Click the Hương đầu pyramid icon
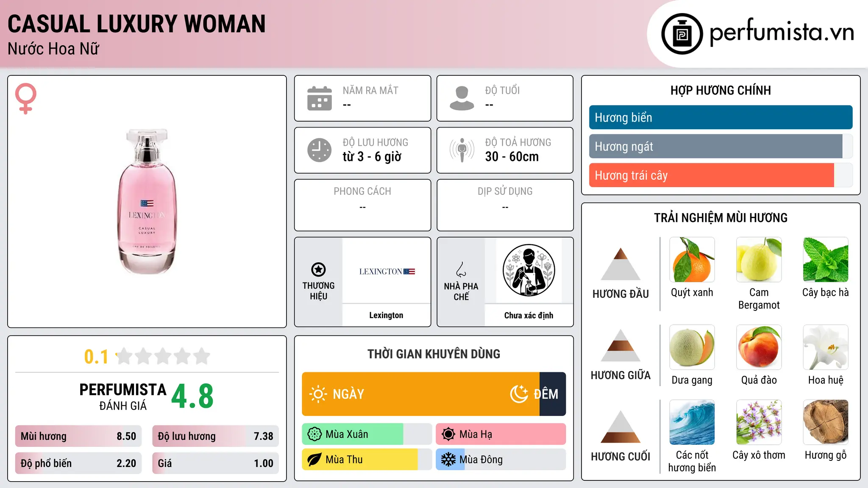 click(x=620, y=263)
